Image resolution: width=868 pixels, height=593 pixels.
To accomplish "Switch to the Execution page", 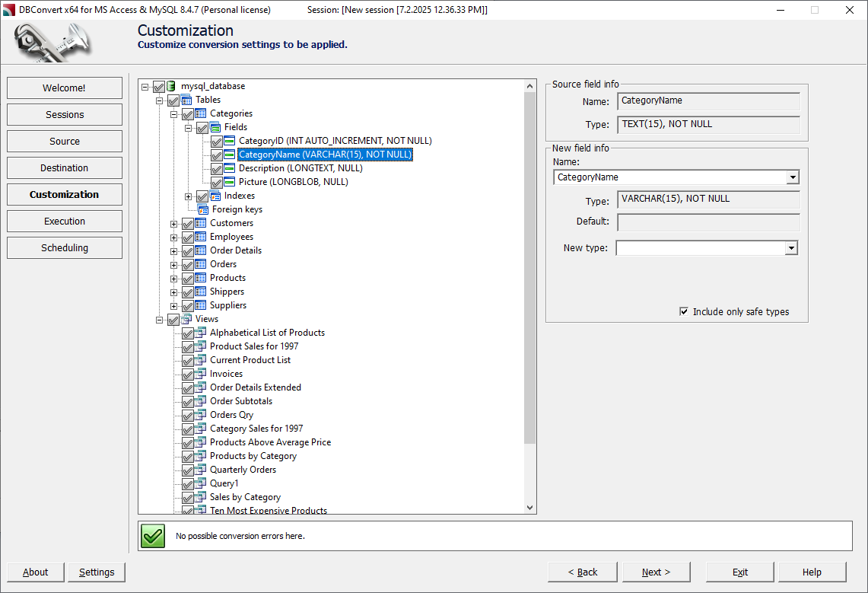I will 64,221.
